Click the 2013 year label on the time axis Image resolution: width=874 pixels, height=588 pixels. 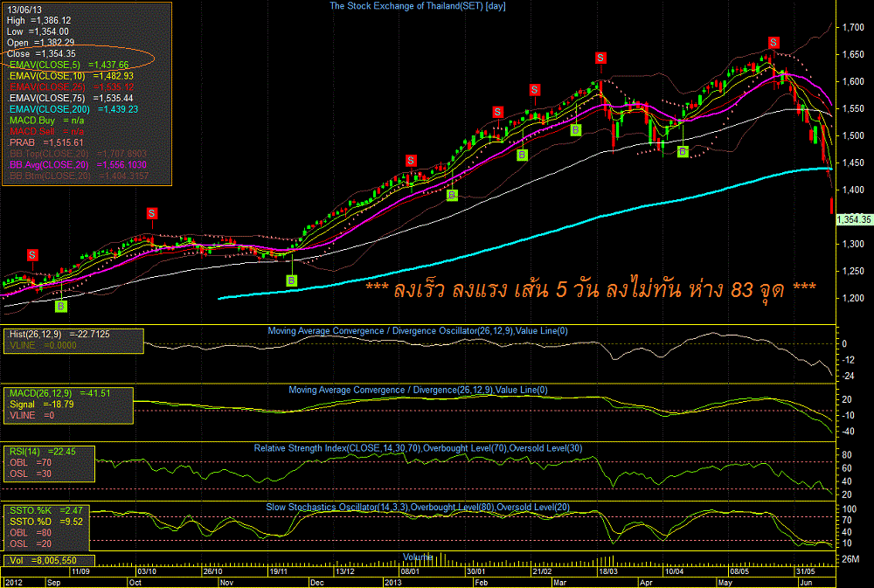point(393,583)
